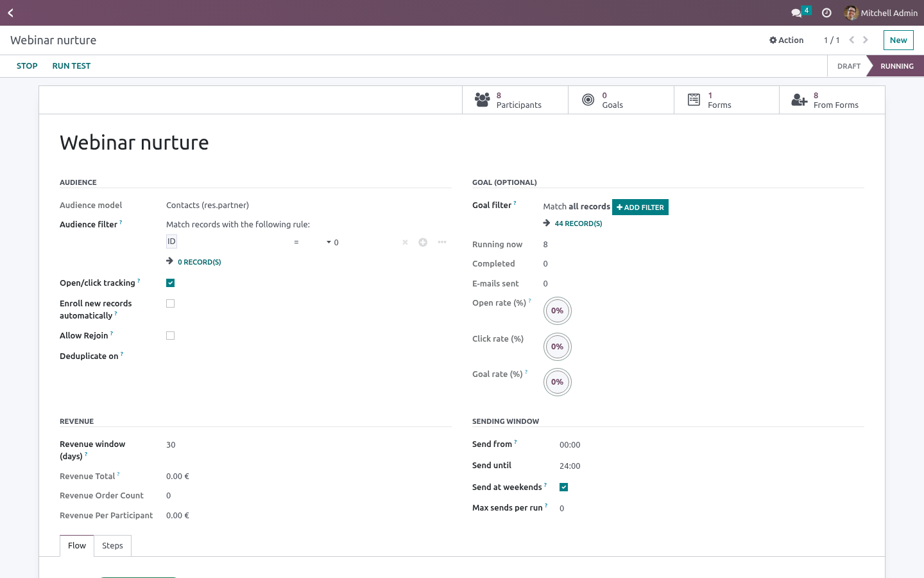Enable Allow Rejoin checkbox
Viewport: 924px width, 578px height.
pyautogui.click(x=170, y=335)
